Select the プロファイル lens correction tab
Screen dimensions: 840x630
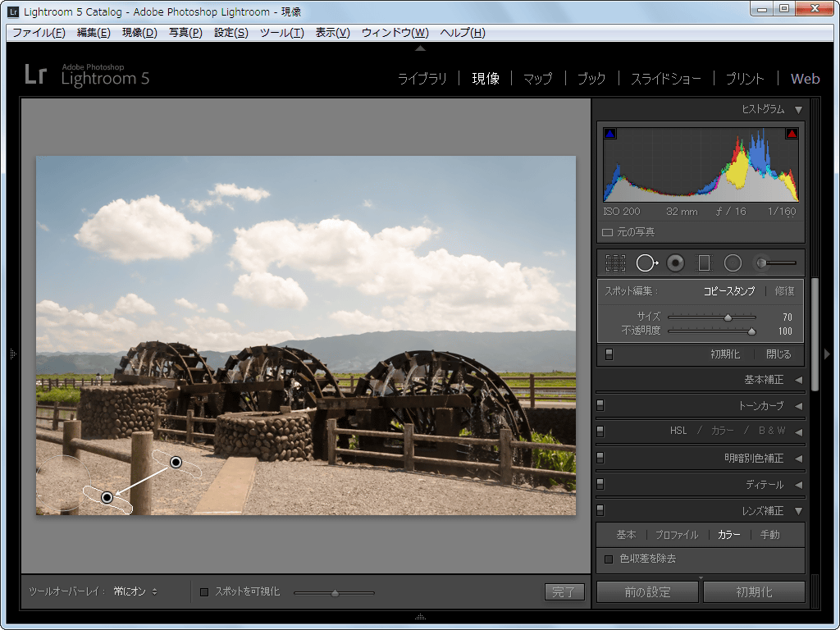tap(677, 535)
